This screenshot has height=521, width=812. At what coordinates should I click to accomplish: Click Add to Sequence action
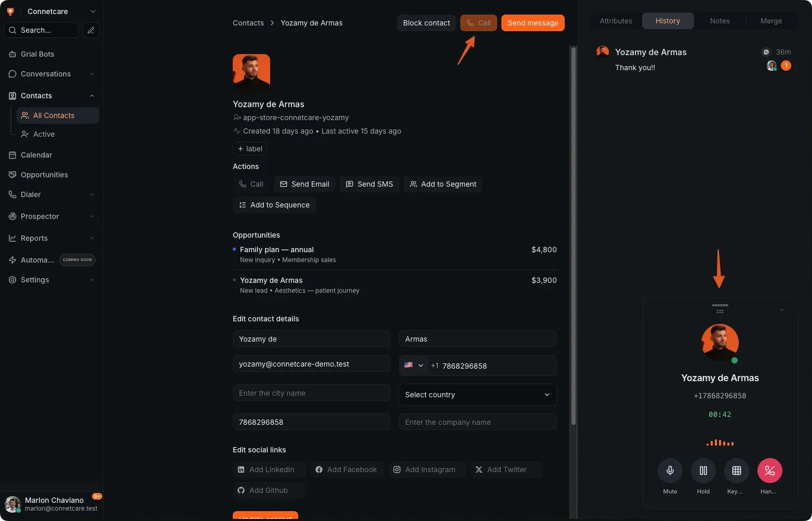[274, 205]
